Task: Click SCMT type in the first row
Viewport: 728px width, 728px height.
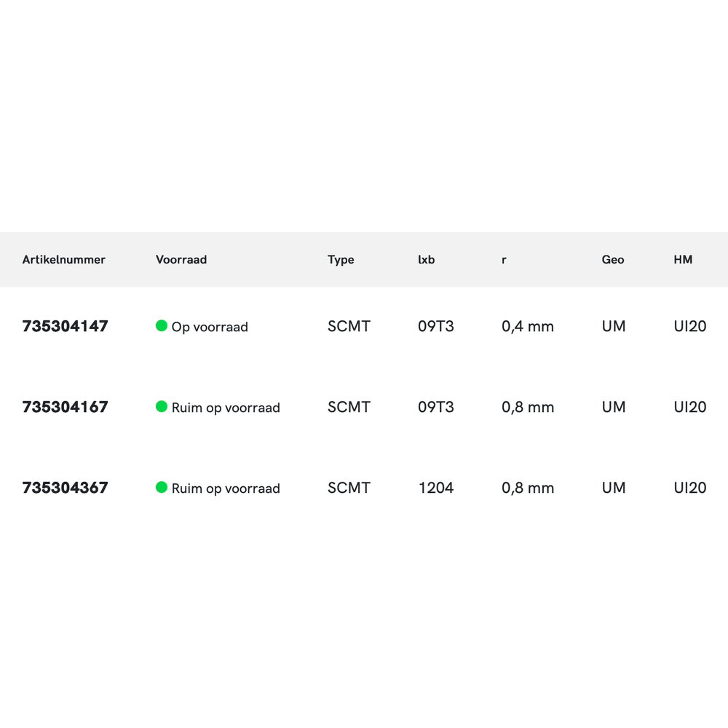Action: point(349,327)
